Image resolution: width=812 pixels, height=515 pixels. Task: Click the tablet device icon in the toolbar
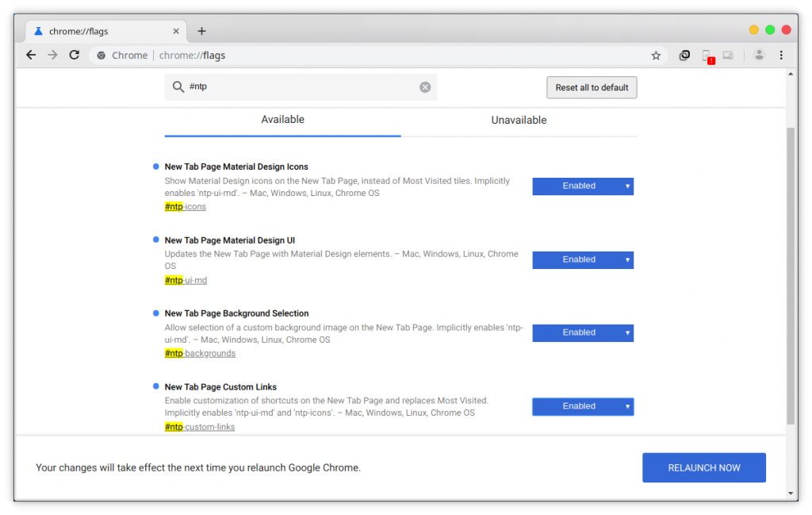click(x=729, y=55)
